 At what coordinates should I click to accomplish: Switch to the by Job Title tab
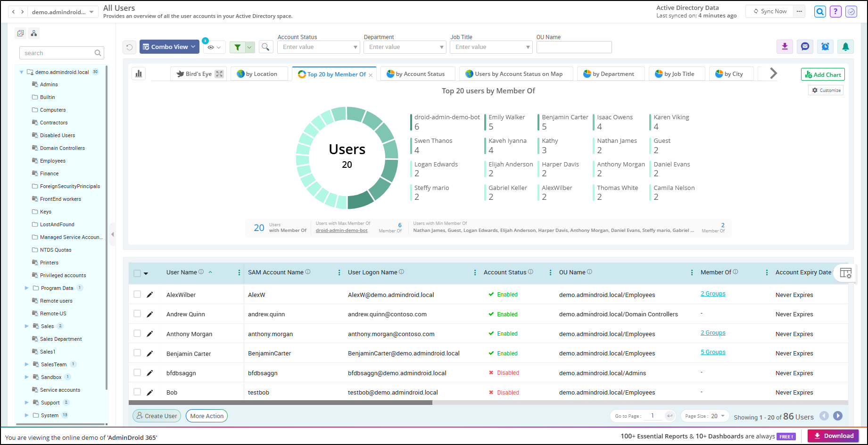click(x=677, y=74)
